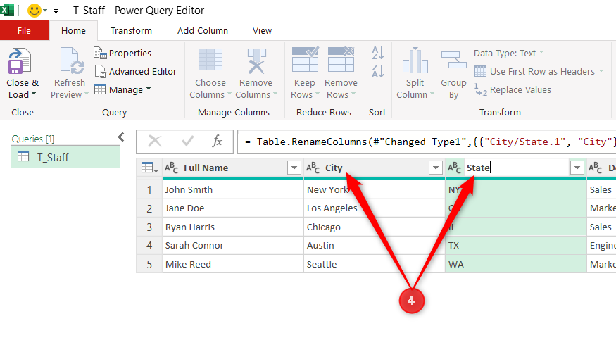This screenshot has height=364, width=616.
Task: Click the State header edit box
Action: [517, 168]
